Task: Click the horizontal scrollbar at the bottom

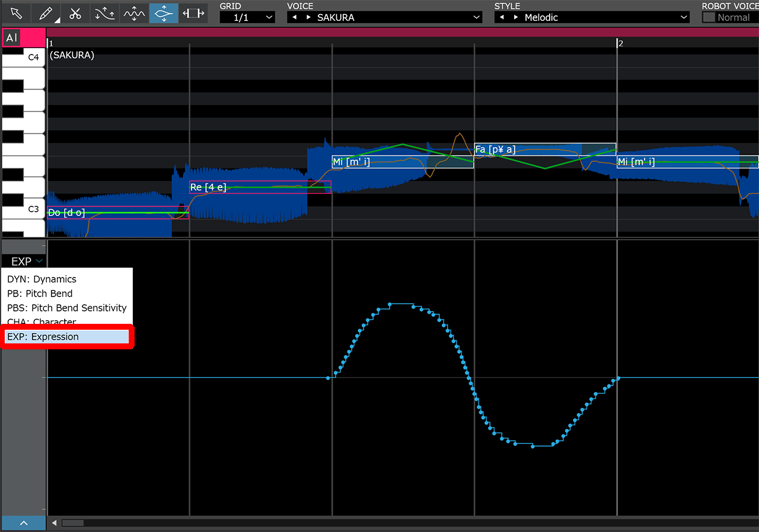Action: point(73,523)
